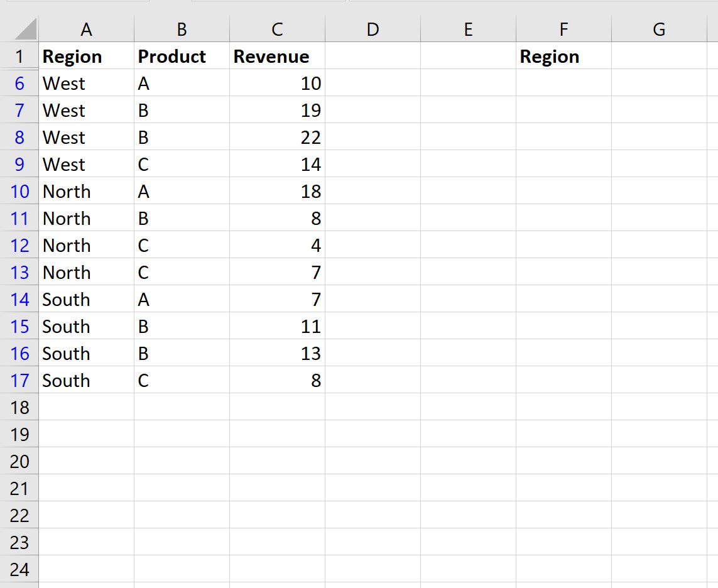
Task: Select revenue value 4
Action: pos(277,245)
